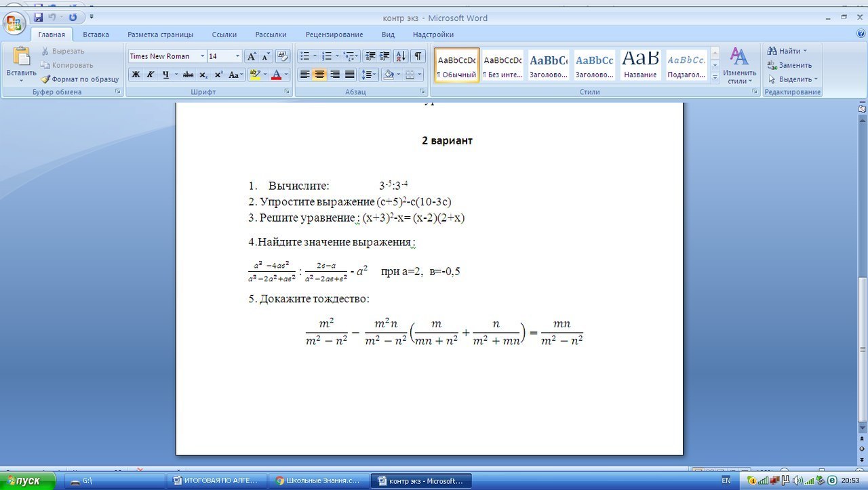Sort the selected text alphabetically
This screenshot has height=490, width=868.
coord(401,56)
